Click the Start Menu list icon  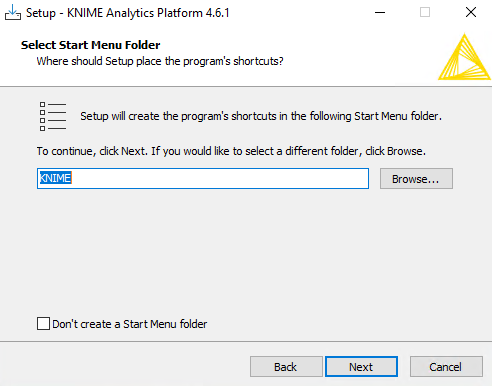(53, 116)
